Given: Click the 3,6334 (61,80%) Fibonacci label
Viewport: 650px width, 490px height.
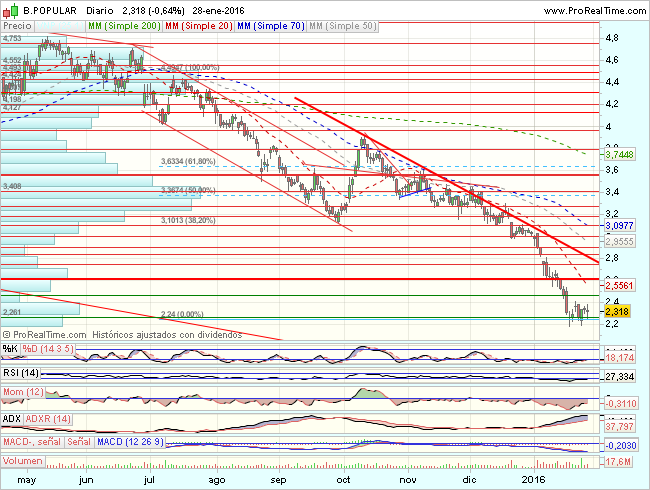Looking at the screenshot, I should (188, 161).
